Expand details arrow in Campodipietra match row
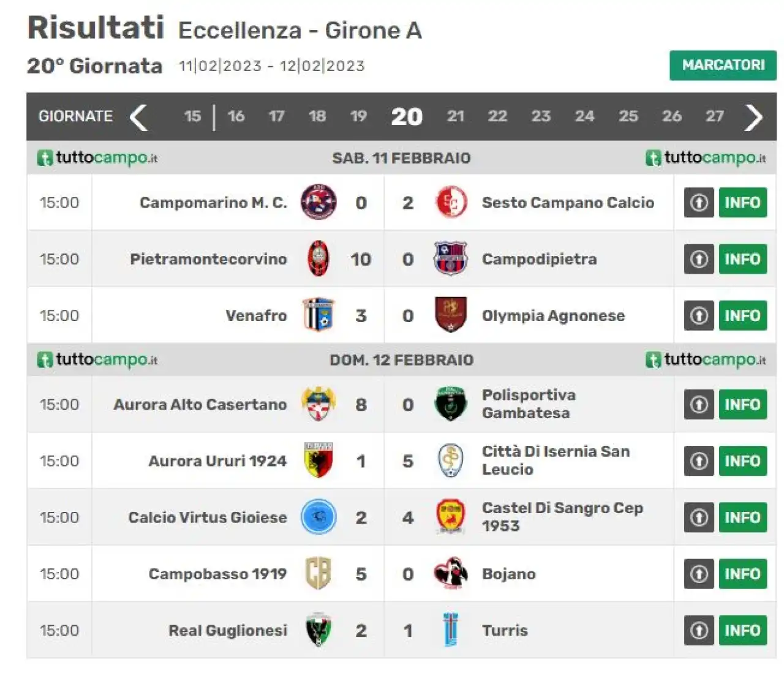Image resolution: width=784 pixels, height=673 pixels. point(699,259)
